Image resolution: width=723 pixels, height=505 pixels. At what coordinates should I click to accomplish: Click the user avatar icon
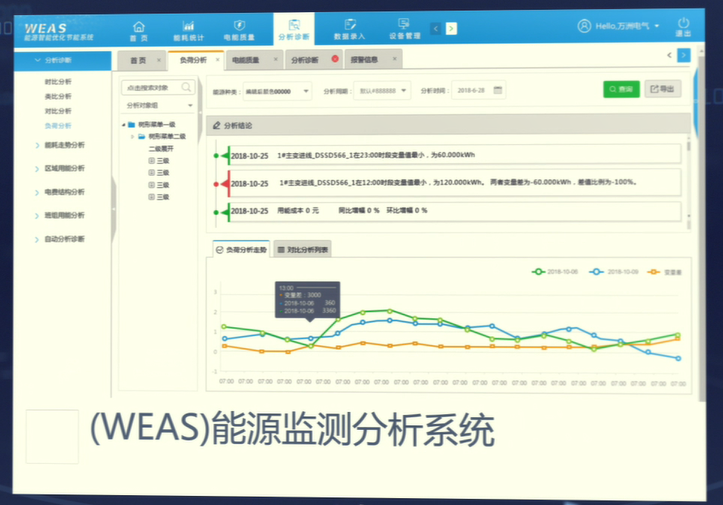584,26
